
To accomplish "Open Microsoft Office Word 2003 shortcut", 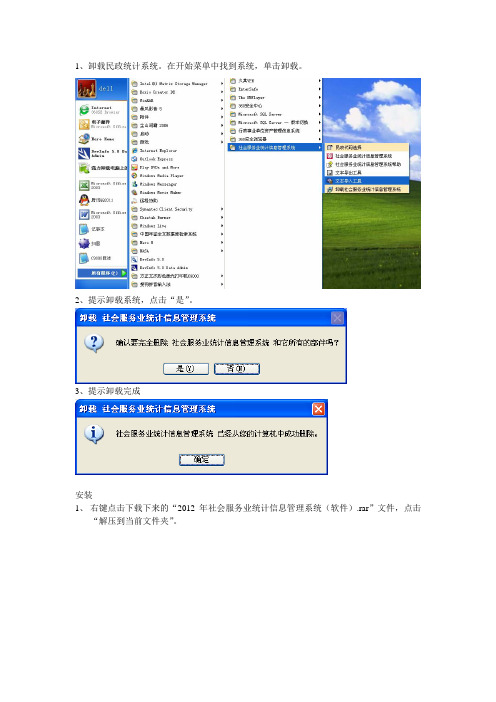I will point(103,214).
